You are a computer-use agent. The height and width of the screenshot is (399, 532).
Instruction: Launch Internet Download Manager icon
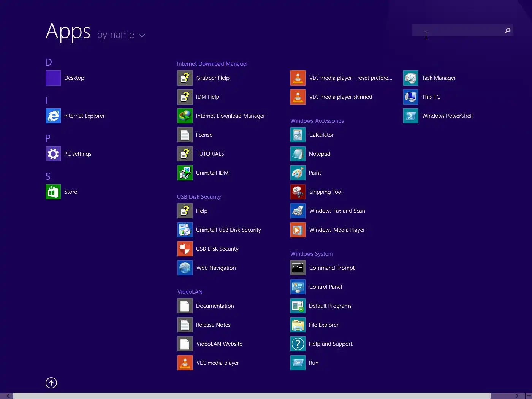point(185,116)
